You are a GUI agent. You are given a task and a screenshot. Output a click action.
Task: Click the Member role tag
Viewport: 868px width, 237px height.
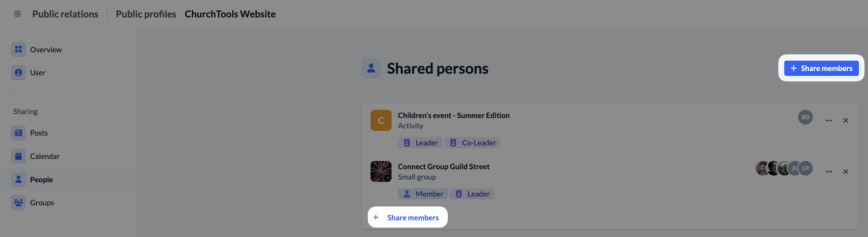[x=423, y=194]
